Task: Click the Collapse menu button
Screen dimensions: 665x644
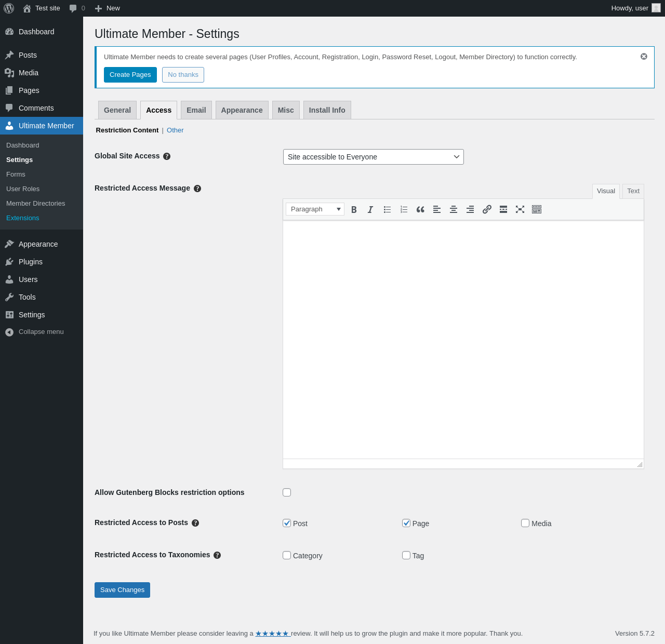Action: coord(42,332)
